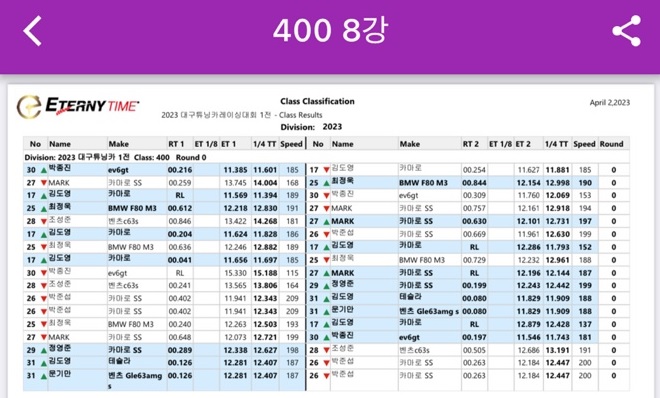Select the left 1/4 TT column header

264,144
